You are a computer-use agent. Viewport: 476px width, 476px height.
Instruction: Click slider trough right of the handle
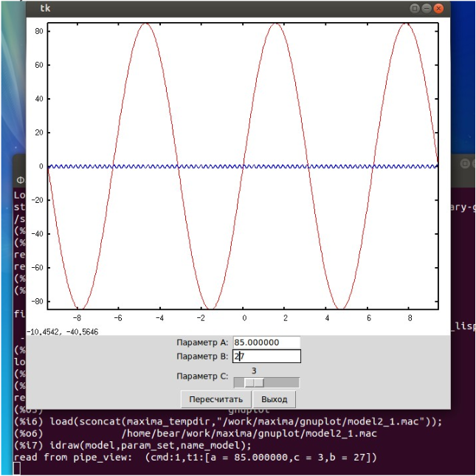(282, 382)
